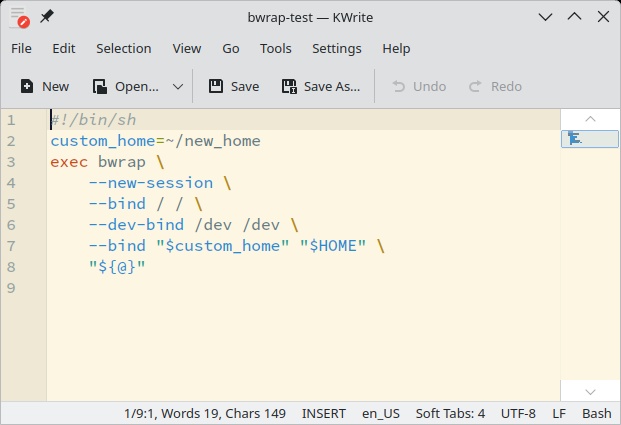Click the Save As... label
Viewport: 621px width, 425px height.
click(x=332, y=86)
